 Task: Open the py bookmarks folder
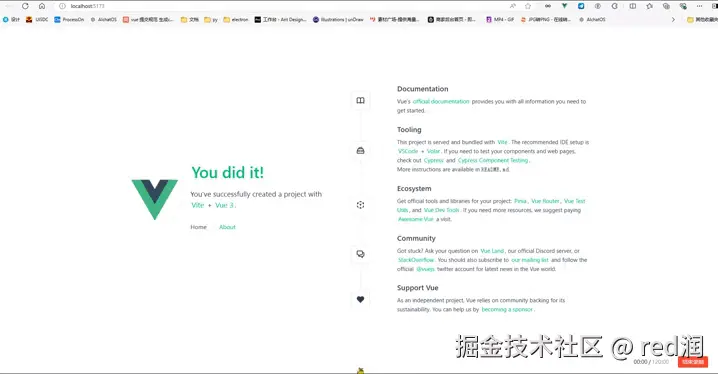pos(211,20)
